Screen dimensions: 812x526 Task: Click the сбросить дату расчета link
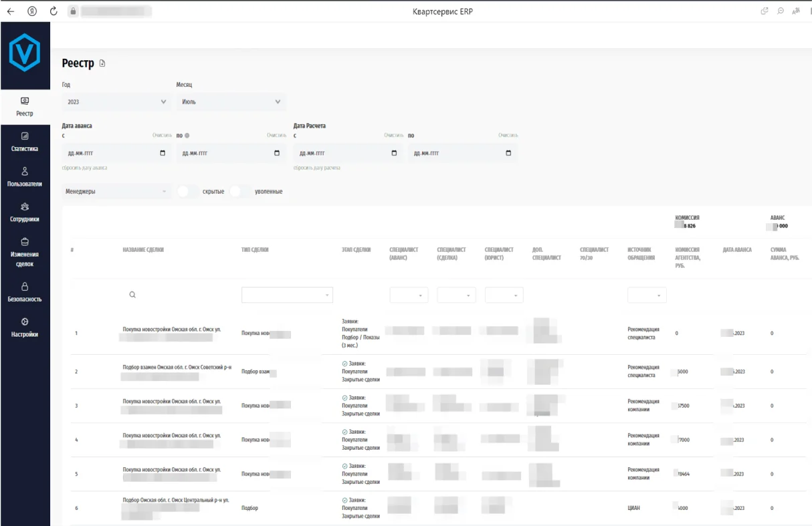click(316, 168)
